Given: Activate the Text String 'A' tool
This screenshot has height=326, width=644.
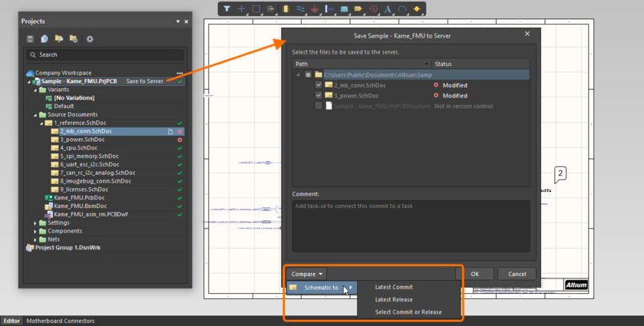Looking at the screenshot, I should pyautogui.click(x=388, y=9).
